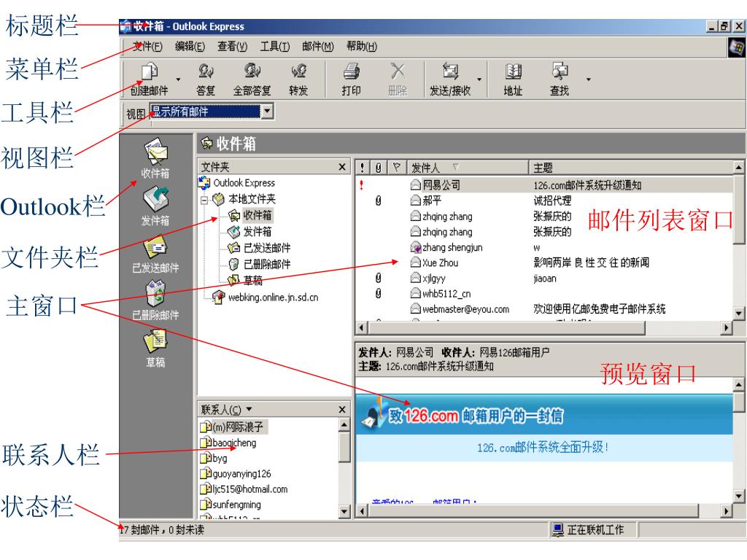
Task: Sort by the attachment paperclip column header
Action: pyautogui.click(x=379, y=168)
